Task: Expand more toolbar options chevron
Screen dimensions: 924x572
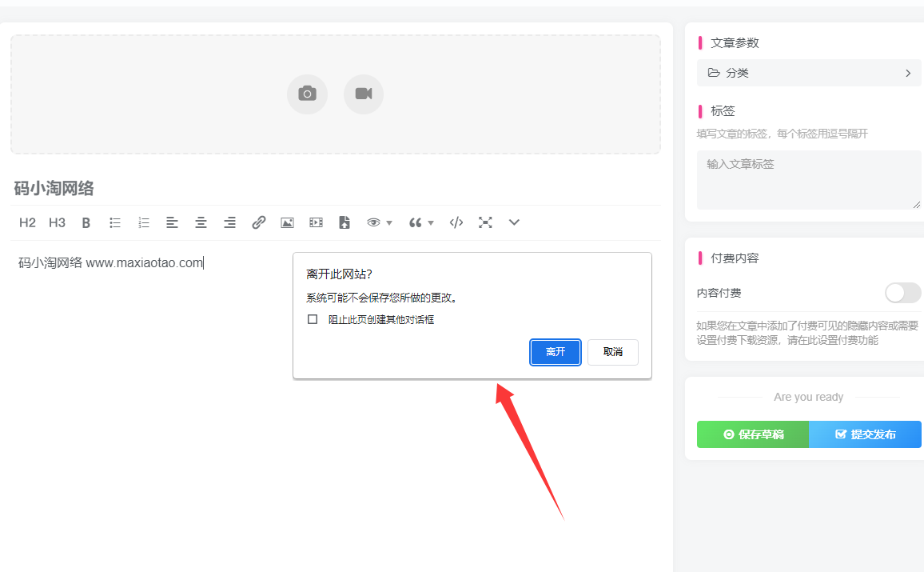Action: pos(514,222)
